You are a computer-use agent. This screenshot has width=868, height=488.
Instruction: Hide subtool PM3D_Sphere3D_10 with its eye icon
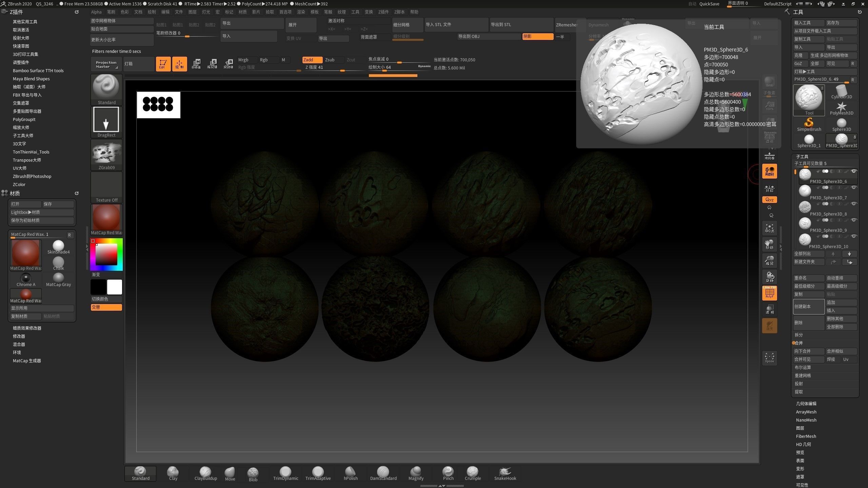854,237
